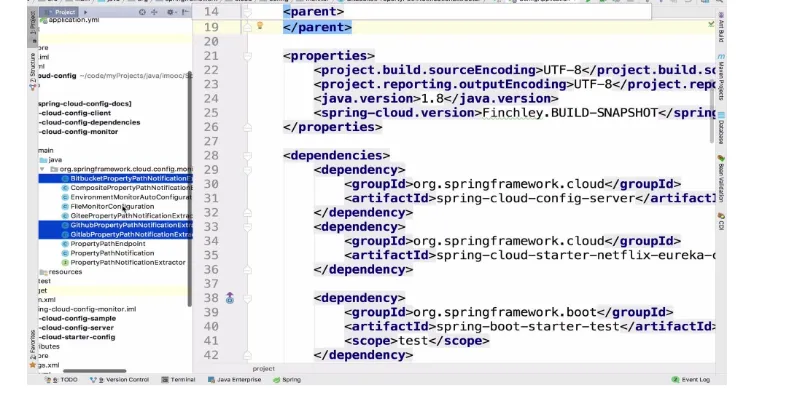
Task: Collapse the dependency block at line 38
Action: click(x=247, y=298)
